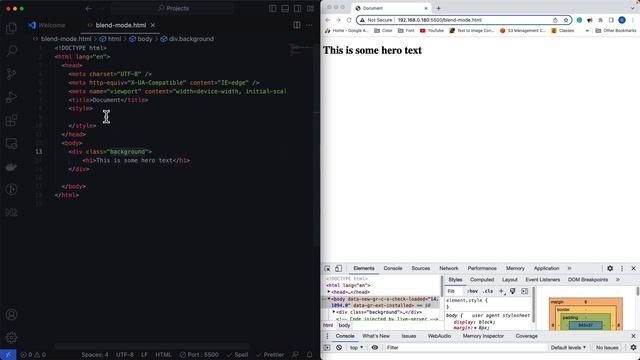
Task: Click the share icon in address bar
Action: coord(555,20)
